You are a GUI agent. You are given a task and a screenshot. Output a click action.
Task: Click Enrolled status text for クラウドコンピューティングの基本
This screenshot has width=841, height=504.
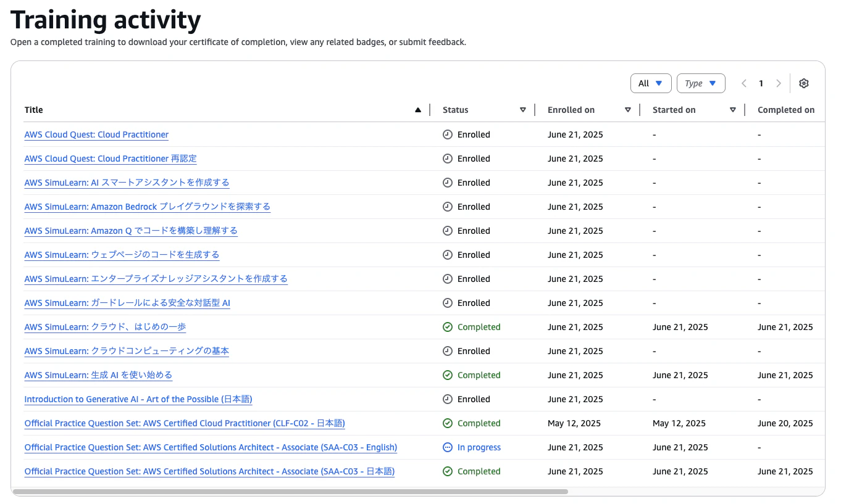pos(474,351)
